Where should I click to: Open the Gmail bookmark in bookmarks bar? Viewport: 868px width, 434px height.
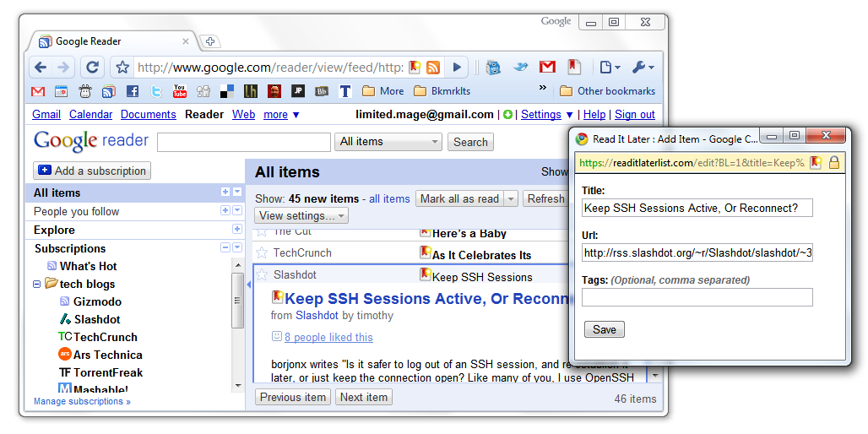point(38,91)
